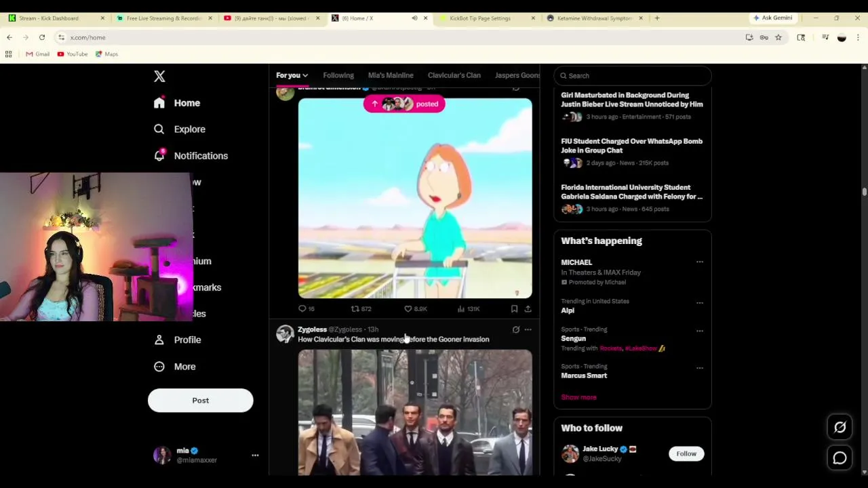
Task: Open the Home label link
Action: coord(187,103)
